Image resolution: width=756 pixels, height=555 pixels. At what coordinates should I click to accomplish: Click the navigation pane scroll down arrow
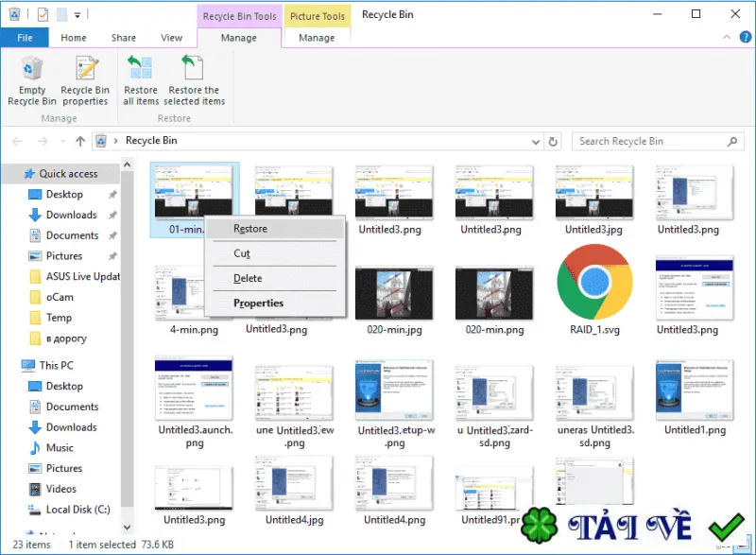point(128,527)
